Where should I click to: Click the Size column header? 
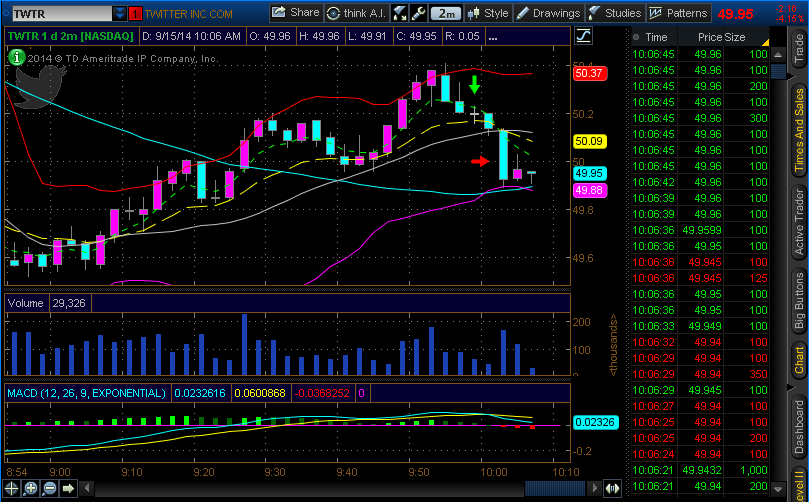click(735, 37)
